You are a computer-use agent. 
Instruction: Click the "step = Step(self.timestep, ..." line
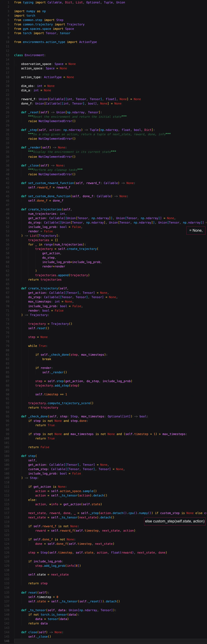pyautogui.click(x=98, y=553)
